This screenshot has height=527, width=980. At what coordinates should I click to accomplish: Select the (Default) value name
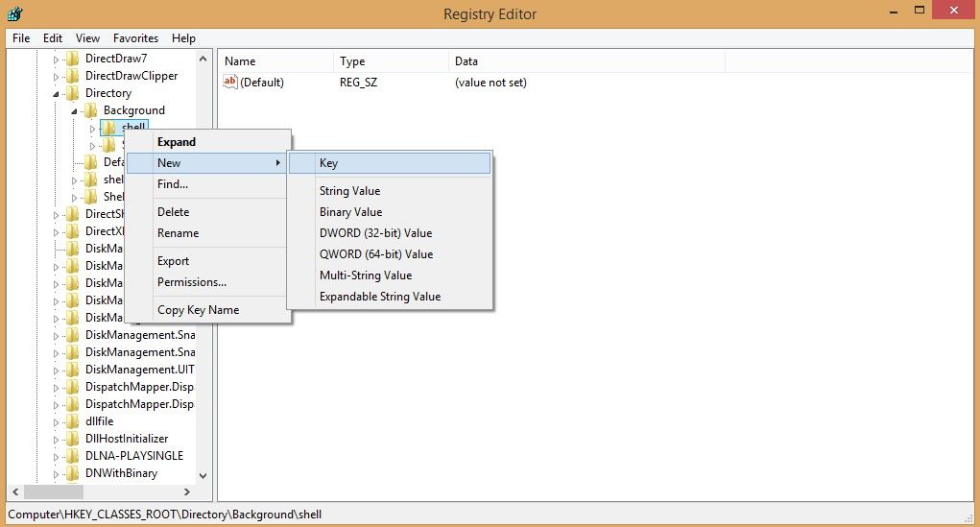coord(262,83)
